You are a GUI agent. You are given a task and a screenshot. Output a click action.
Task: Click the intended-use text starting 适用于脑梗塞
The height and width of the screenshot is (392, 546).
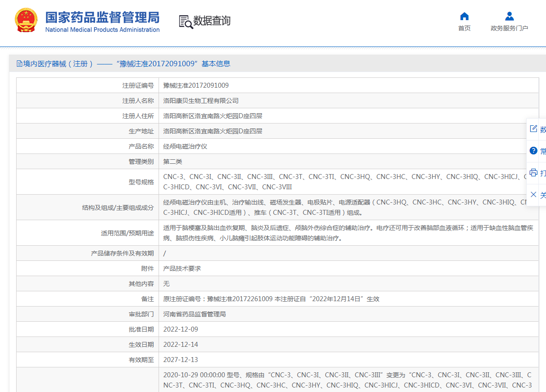click(348, 233)
